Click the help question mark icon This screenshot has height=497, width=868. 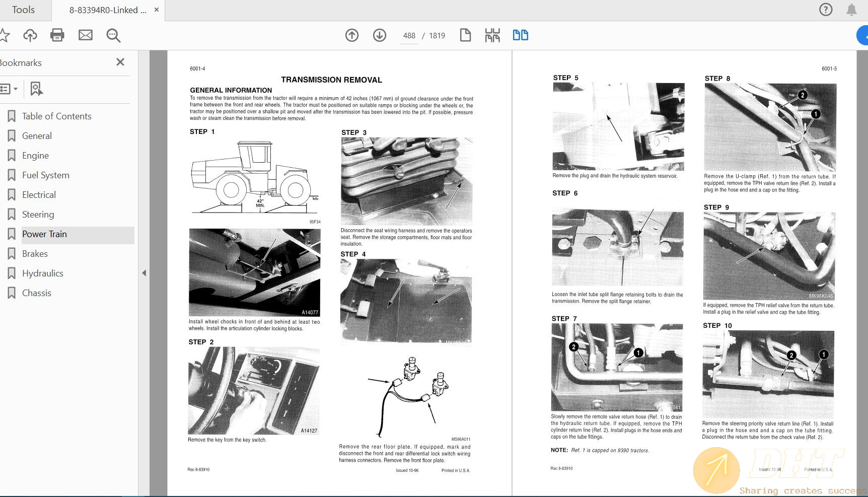coord(826,10)
